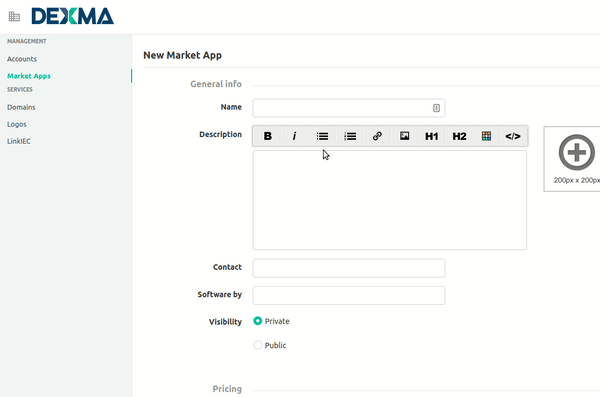Focus the Contact input field
The image size is (600, 397).
349,268
